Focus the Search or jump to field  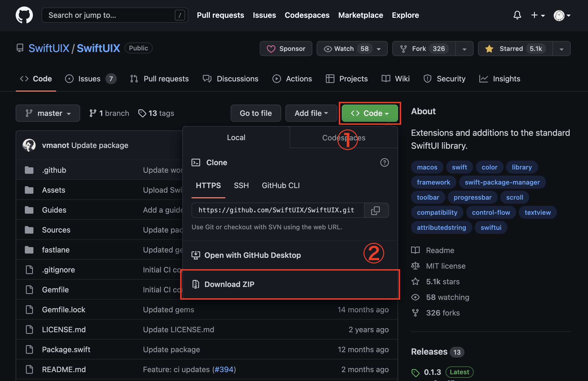115,15
